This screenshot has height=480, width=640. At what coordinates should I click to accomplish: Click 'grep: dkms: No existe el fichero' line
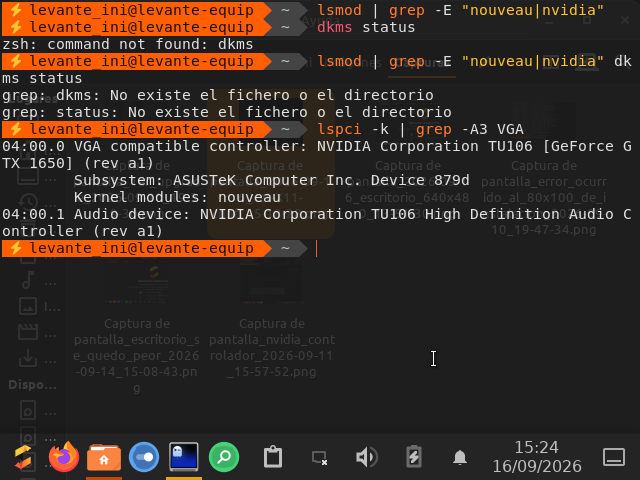[x=218, y=95]
